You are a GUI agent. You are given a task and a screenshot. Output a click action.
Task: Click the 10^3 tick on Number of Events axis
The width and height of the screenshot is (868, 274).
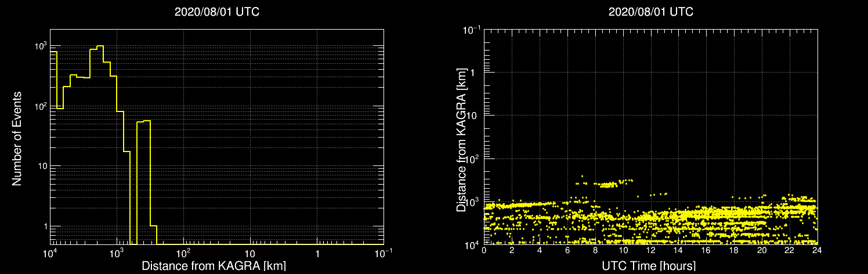pyautogui.click(x=41, y=46)
